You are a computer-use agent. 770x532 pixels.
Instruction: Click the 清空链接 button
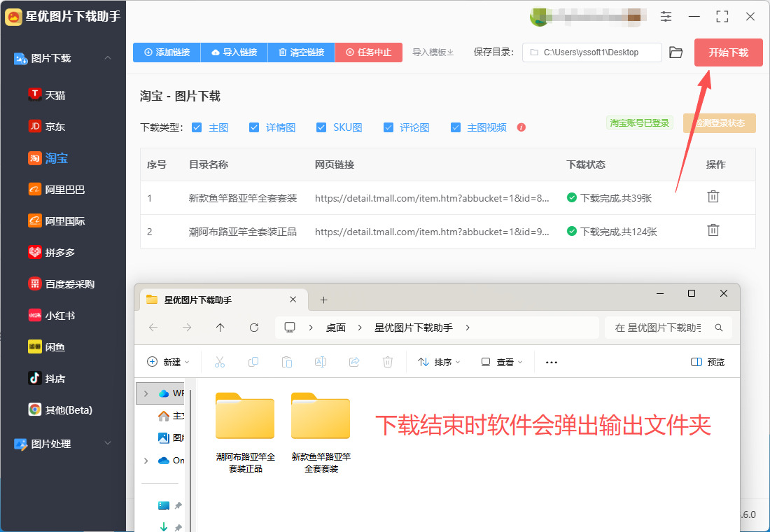[x=302, y=52]
